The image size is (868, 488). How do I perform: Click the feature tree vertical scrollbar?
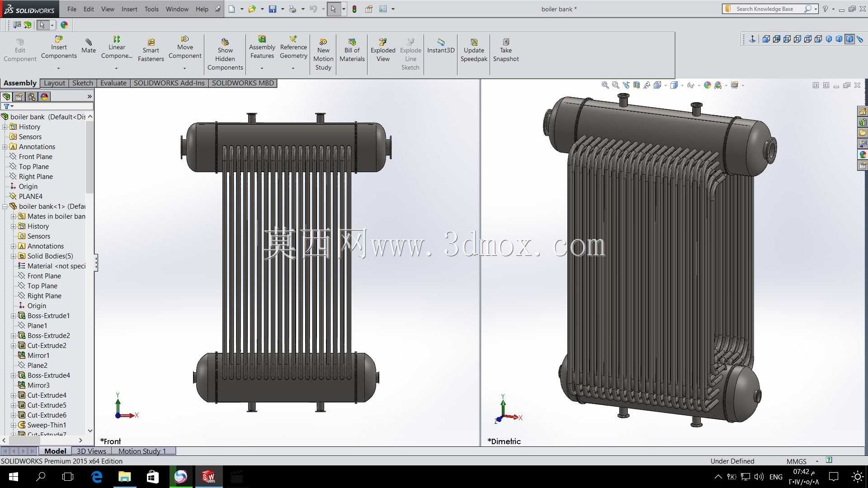tap(90, 157)
